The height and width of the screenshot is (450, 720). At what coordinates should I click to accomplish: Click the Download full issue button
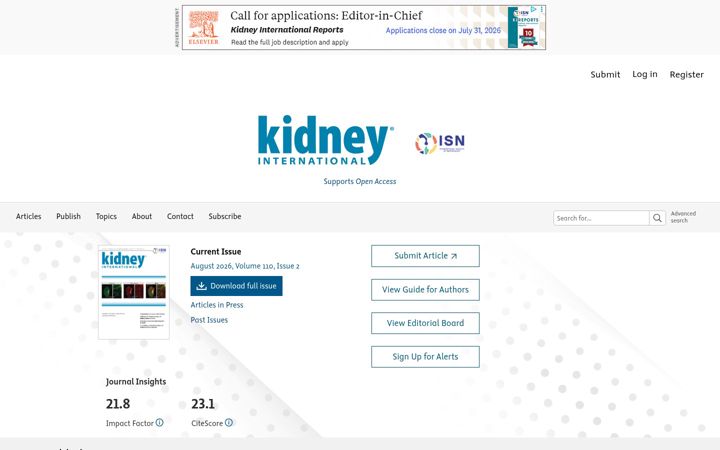point(236,286)
